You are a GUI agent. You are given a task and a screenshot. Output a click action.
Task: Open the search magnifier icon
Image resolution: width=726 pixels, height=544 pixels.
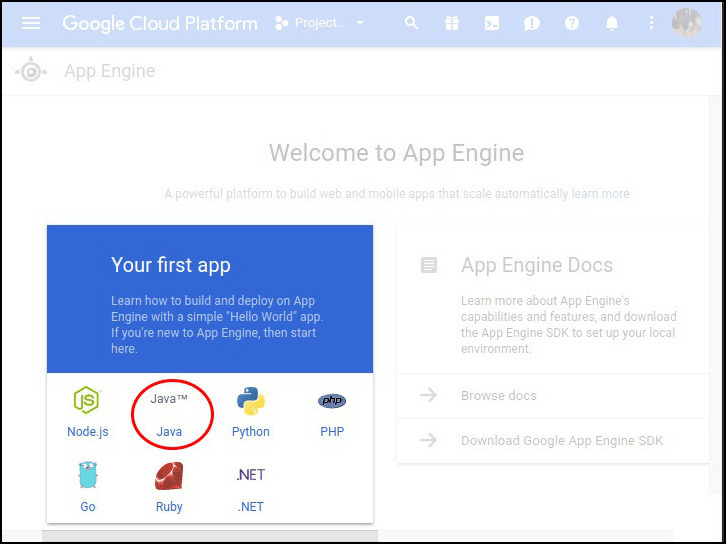tap(411, 23)
